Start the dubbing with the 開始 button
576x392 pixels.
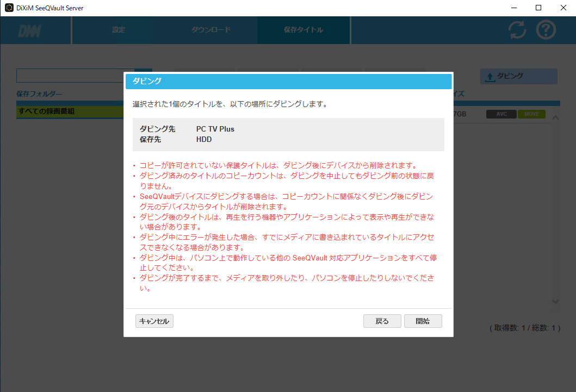click(x=423, y=321)
